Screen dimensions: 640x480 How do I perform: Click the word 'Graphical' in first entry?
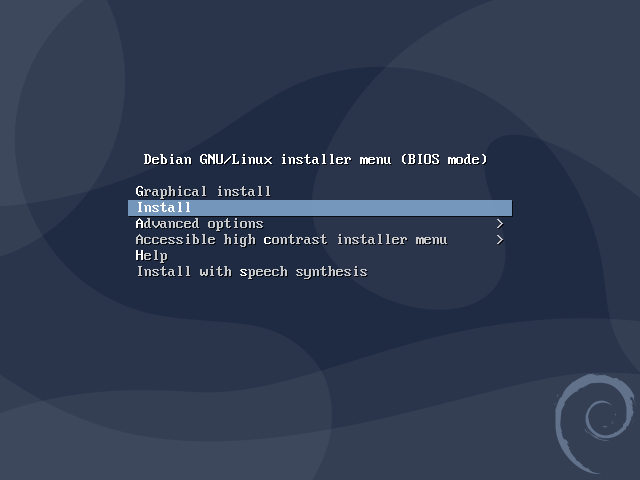click(171, 192)
